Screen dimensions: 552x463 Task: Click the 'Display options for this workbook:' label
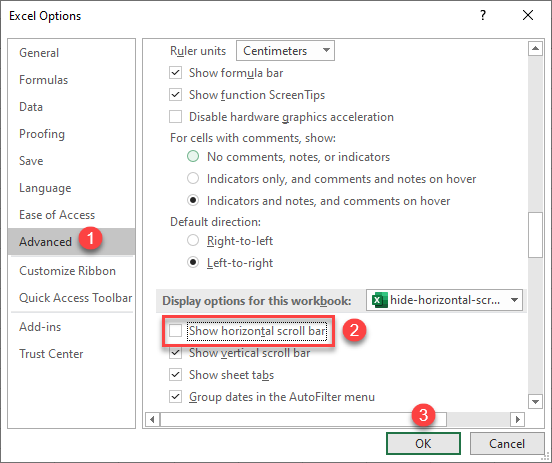tap(257, 301)
